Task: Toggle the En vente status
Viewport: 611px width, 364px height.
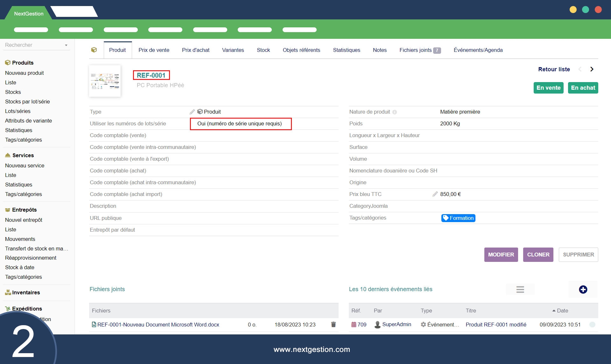Action: (548, 88)
